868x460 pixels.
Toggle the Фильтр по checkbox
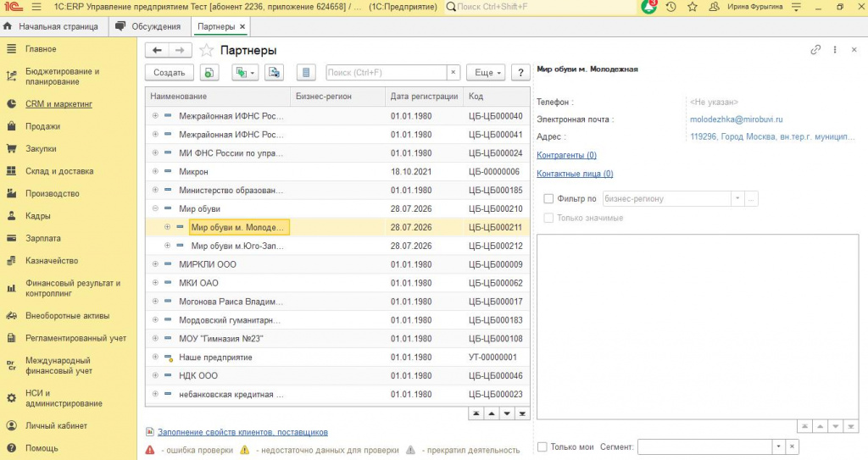[x=548, y=199]
